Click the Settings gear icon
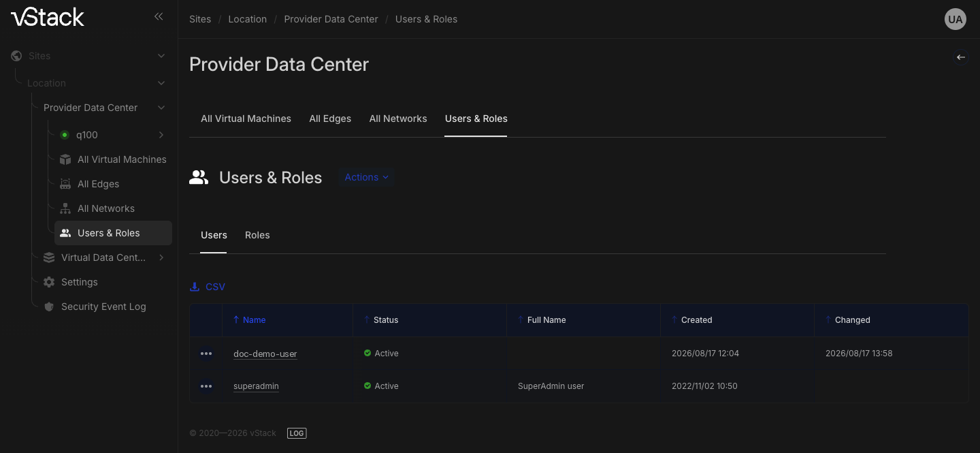 pyautogui.click(x=49, y=282)
